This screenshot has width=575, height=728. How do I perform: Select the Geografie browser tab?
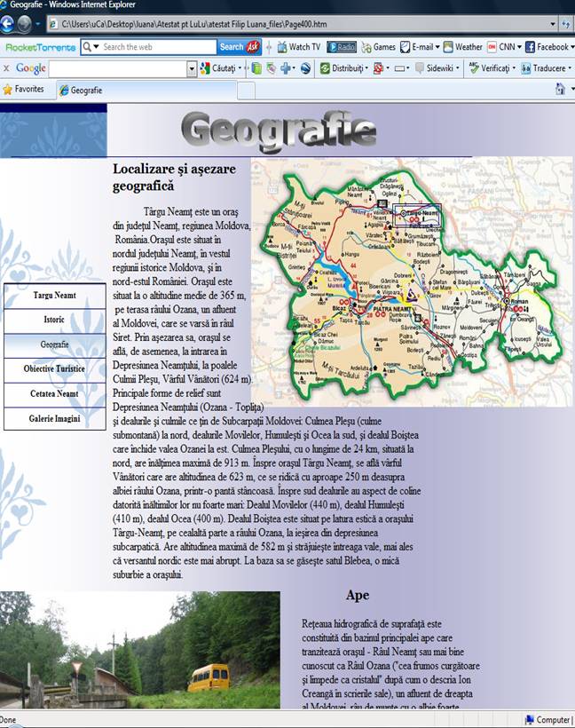point(85,90)
